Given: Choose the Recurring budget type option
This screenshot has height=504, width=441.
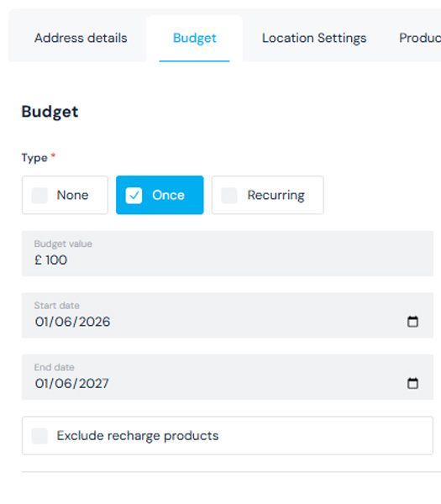Looking at the screenshot, I should click(x=267, y=195).
